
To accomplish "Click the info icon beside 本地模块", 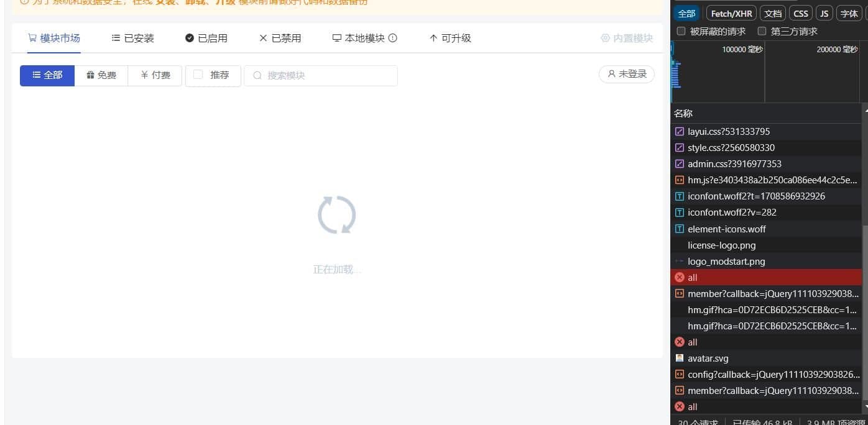I will pyautogui.click(x=392, y=38).
